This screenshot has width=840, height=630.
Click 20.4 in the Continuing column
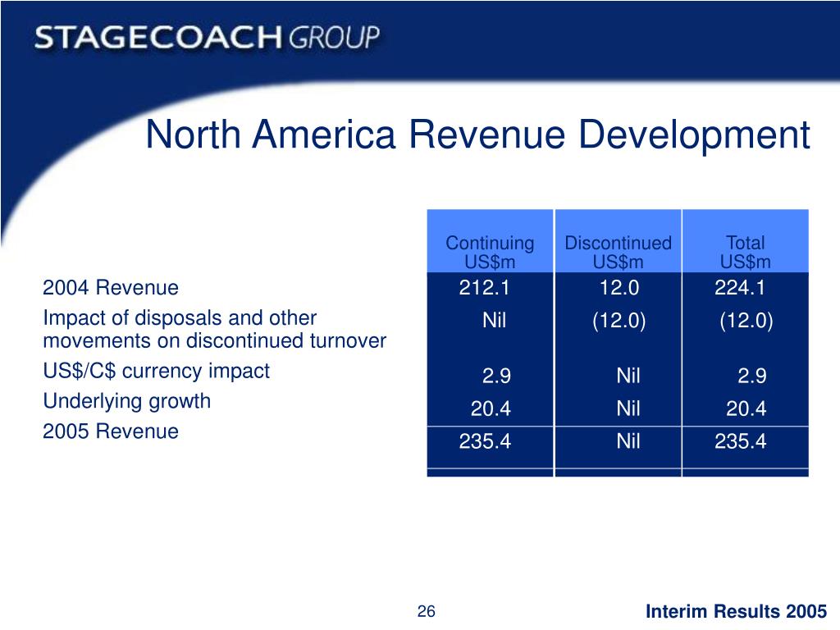click(491, 409)
